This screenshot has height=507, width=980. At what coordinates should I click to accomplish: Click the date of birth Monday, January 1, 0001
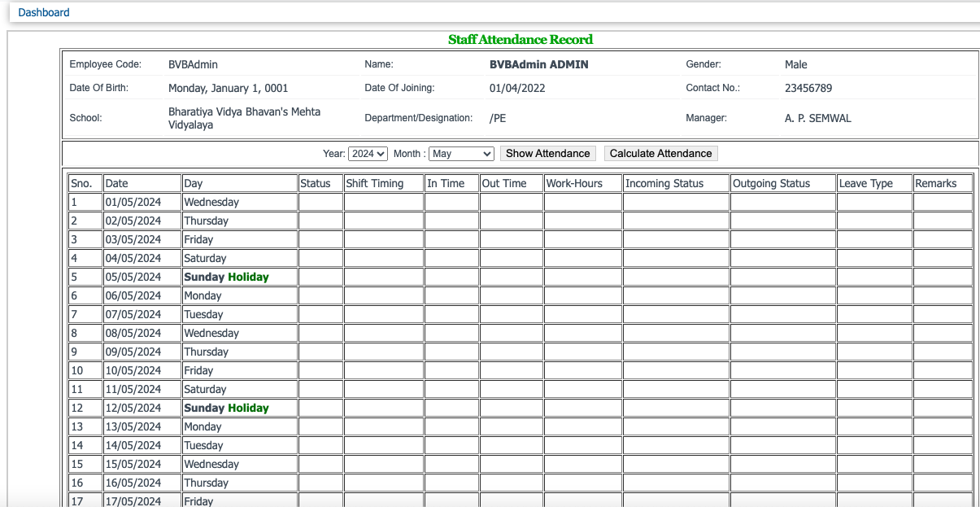(x=229, y=88)
